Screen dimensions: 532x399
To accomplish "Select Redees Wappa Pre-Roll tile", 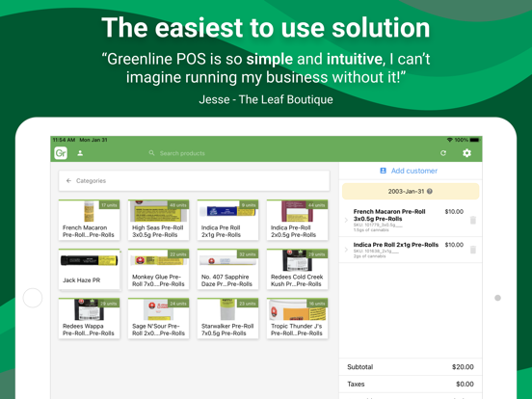I will (x=89, y=318).
